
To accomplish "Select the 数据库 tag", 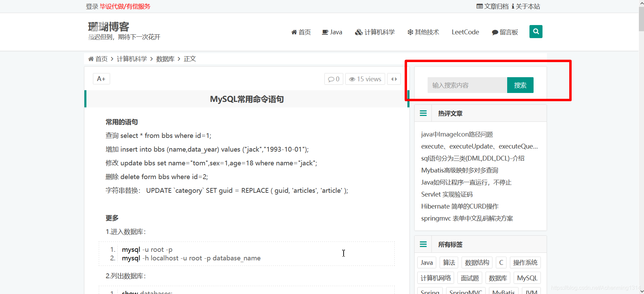I will (x=498, y=278).
